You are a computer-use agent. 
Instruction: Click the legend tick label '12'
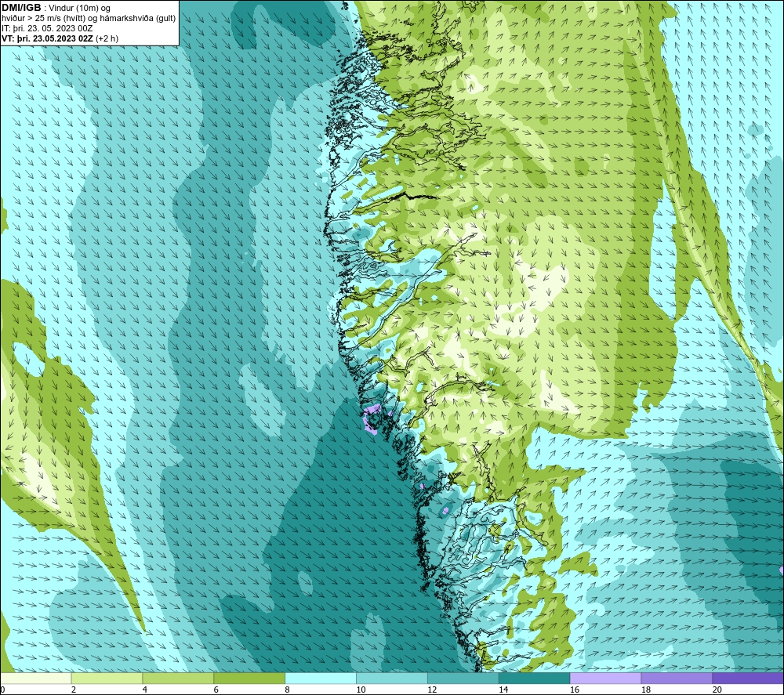(432, 690)
